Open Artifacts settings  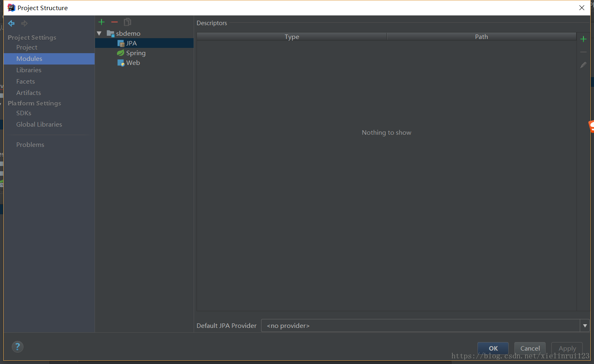pos(28,93)
